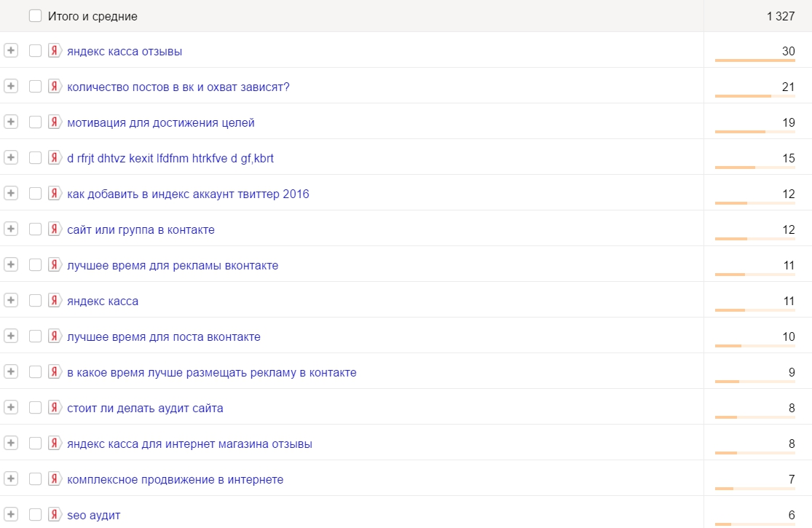Click Yandex icon beside 'd rfrjt dhtvz kexit' query
The width and height of the screenshot is (812, 528).
click(x=55, y=158)
